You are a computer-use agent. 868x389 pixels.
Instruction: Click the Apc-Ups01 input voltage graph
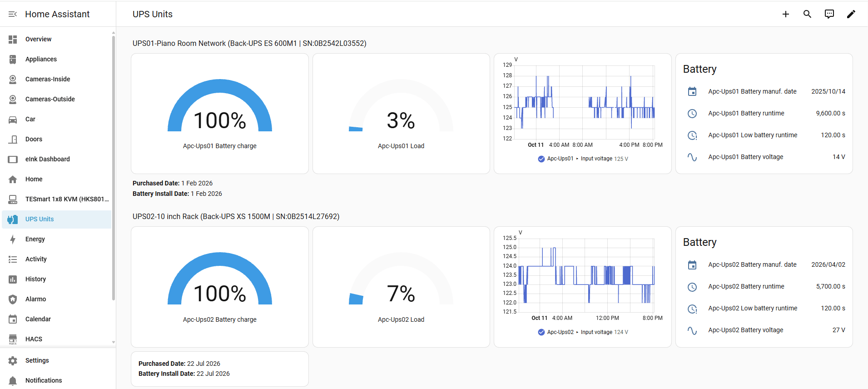pyautogui.click(x=585, y=102)
